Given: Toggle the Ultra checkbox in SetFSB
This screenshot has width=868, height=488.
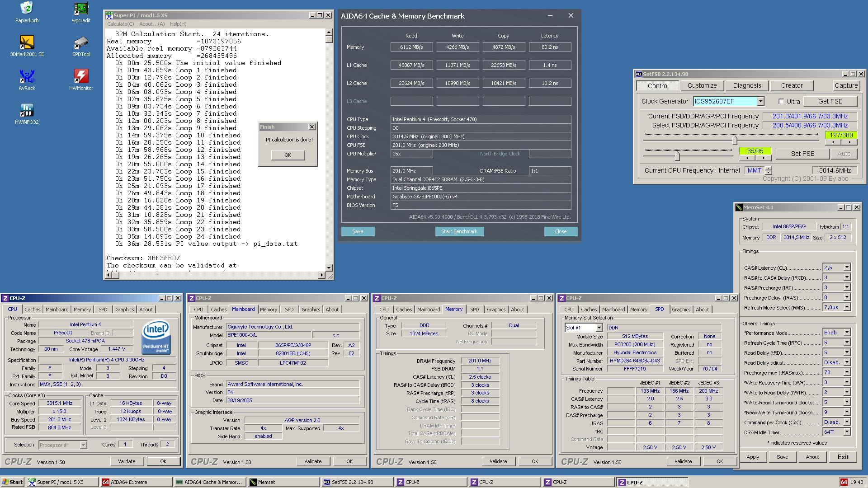Looking at the screenshot, I should pos(781,102).
